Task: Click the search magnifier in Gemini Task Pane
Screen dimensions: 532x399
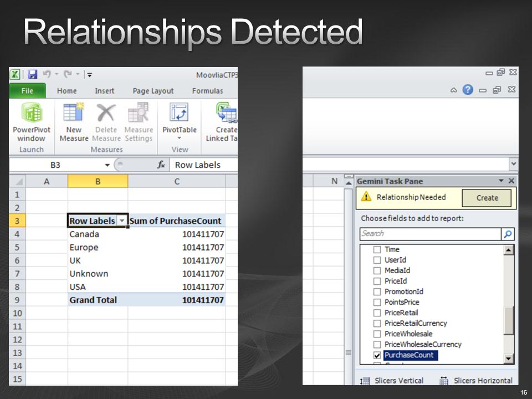Action: click(508, 234)
